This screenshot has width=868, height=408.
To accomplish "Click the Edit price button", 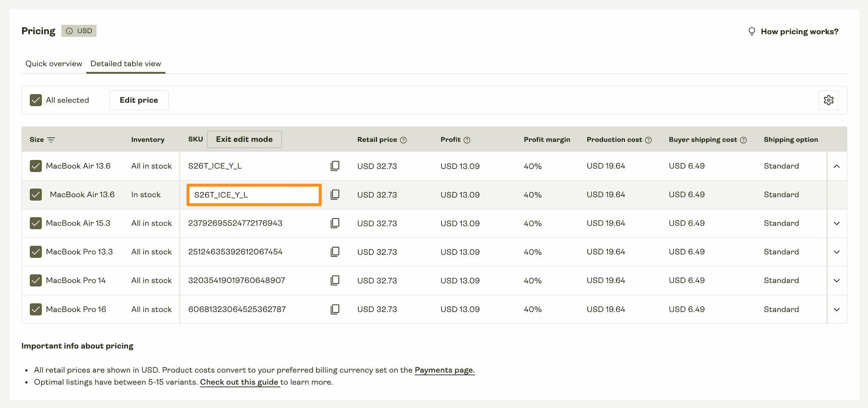I will pyautogui.click(x=139, y=100).
